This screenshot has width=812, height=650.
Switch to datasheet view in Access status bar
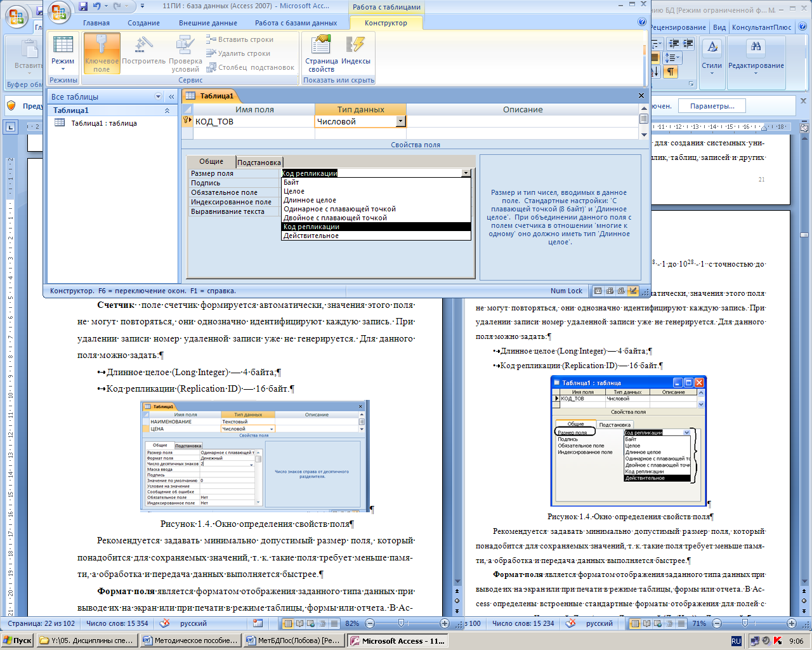tap(598, 291)
